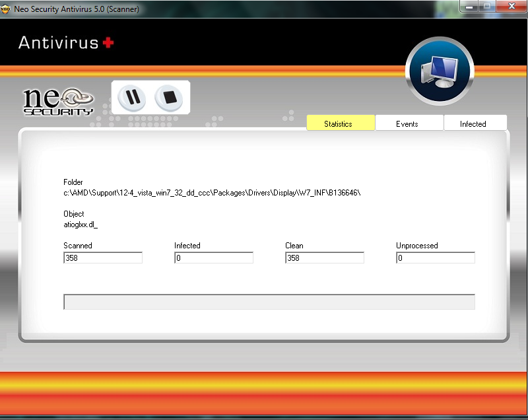Switch to the Events tab
The width and height of the screenshot is (528, 420).
(409, 123)
